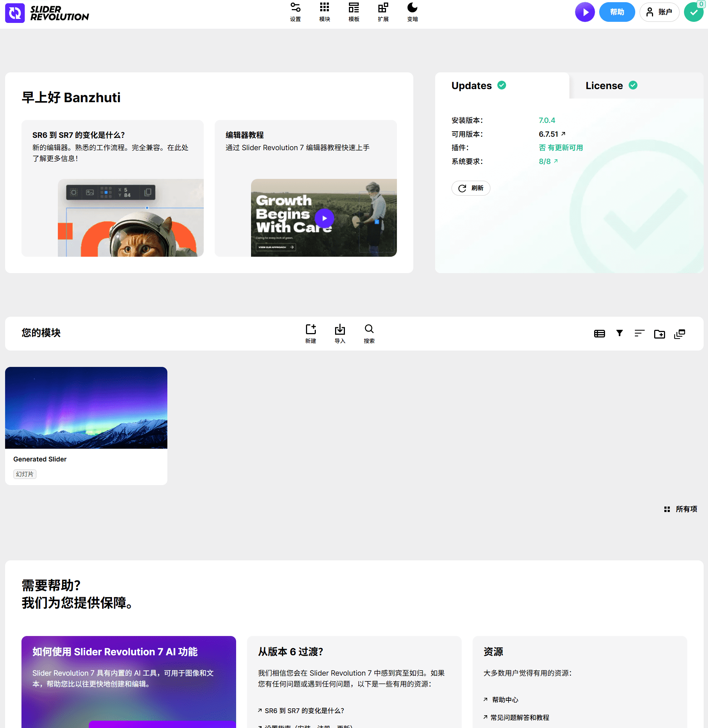The width and height of the screenshot is (708, 728).
Task: Switch to the Updates tab
Action: pyautogui.click(x=502, y=85)
